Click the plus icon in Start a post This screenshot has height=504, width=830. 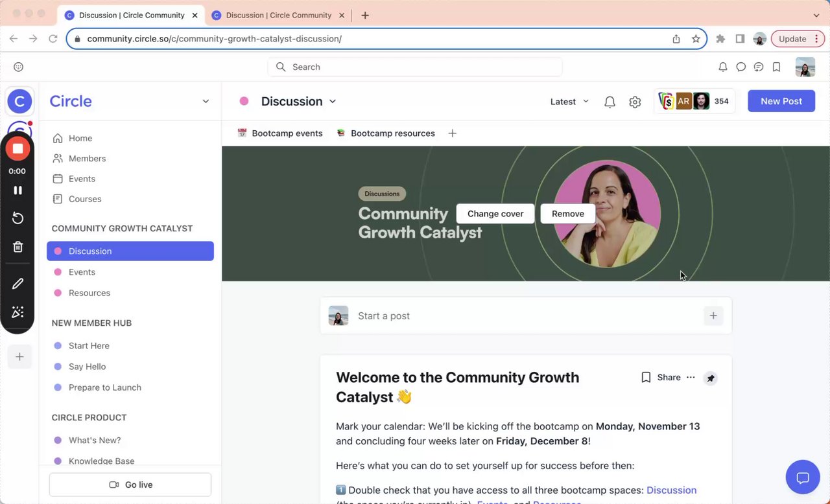point(713,316)
